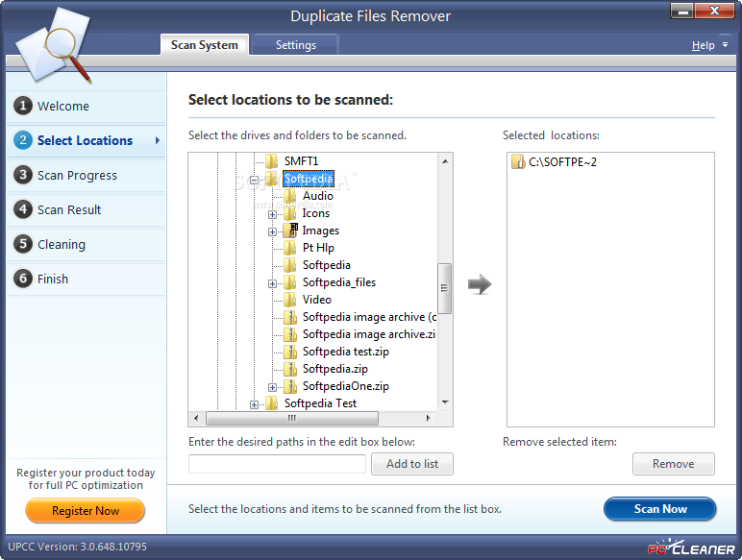Click the Softpedia test.zip archive icon
Viewport: 742px width, 560px height.
(290, 352)
